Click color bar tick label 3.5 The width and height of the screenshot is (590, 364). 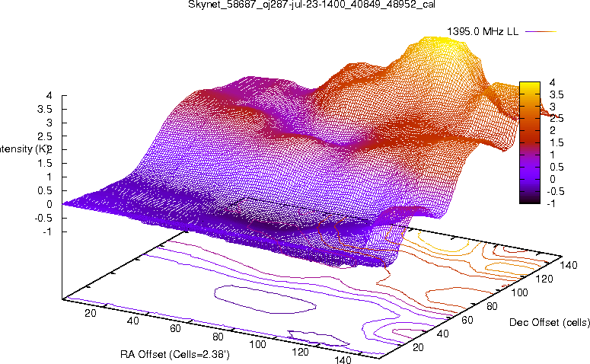(x=557, y=94)
